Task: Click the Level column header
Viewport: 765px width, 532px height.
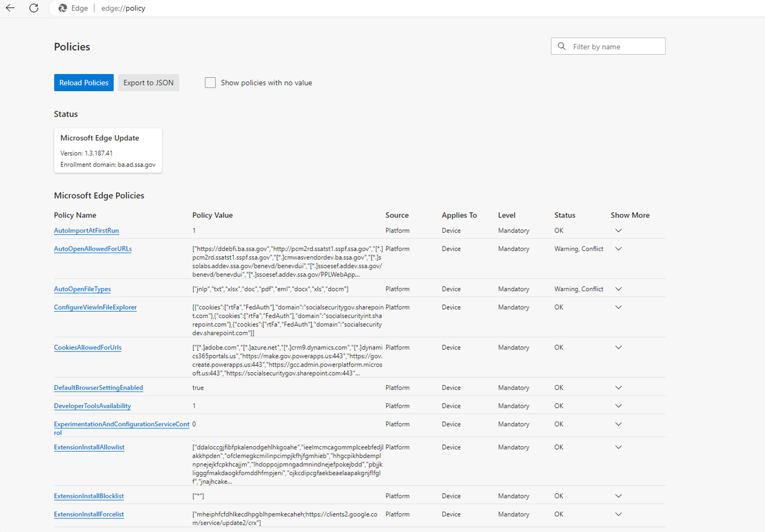Action: click(506, 215)
